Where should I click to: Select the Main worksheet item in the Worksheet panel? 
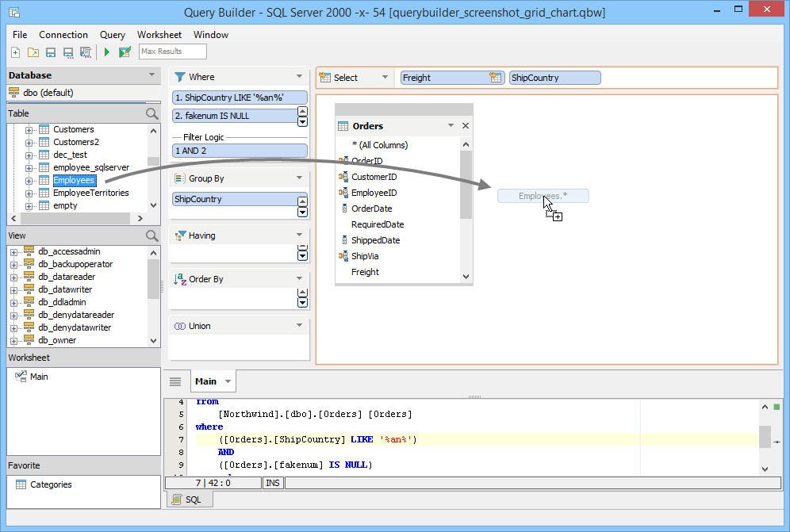(x=39, y=377)
